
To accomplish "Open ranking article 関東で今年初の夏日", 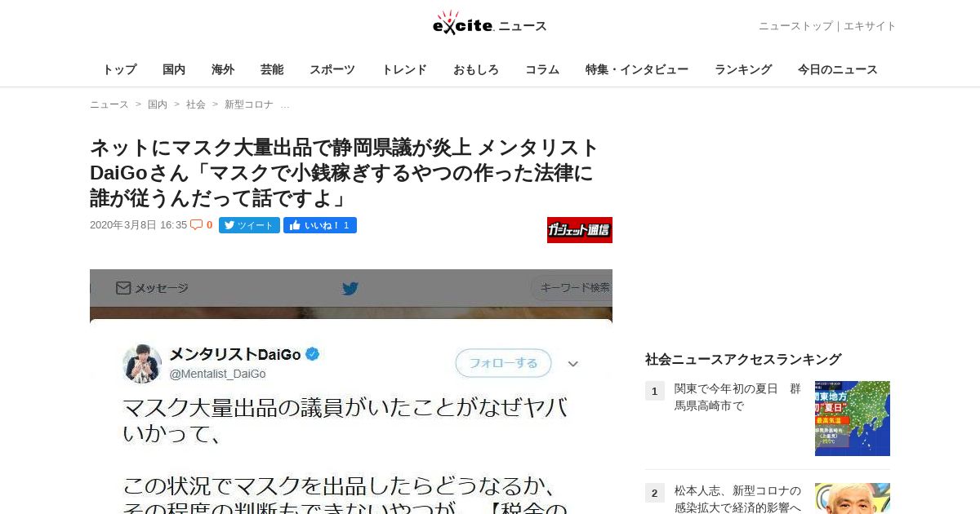I will [x=737, y=397].
